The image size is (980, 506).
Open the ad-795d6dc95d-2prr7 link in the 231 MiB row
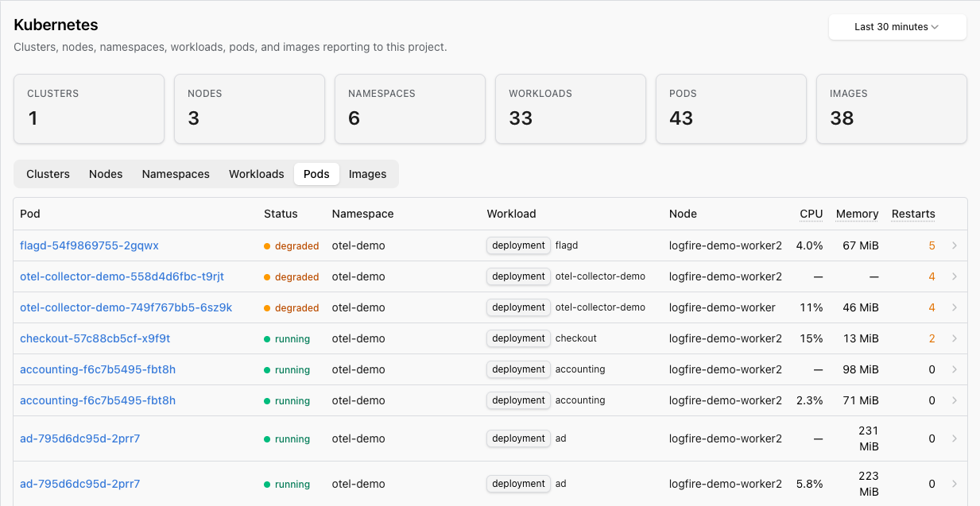tap(79, 438)
